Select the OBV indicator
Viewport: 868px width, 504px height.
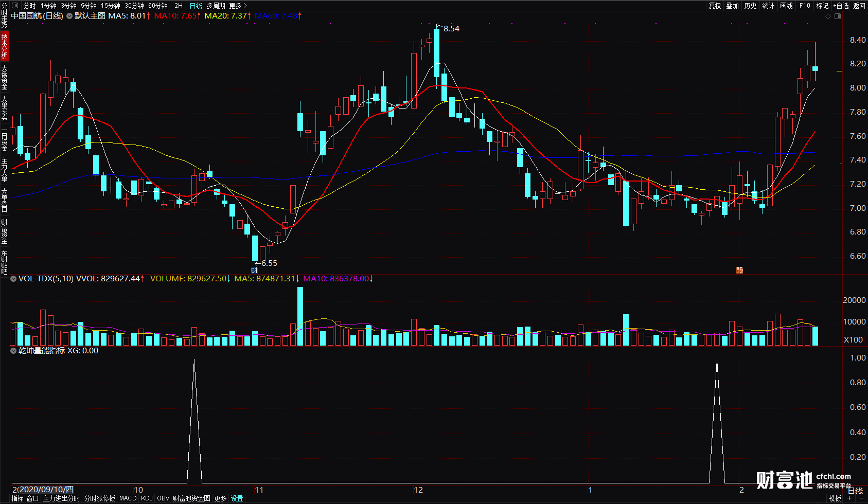(x=163, y=498)
